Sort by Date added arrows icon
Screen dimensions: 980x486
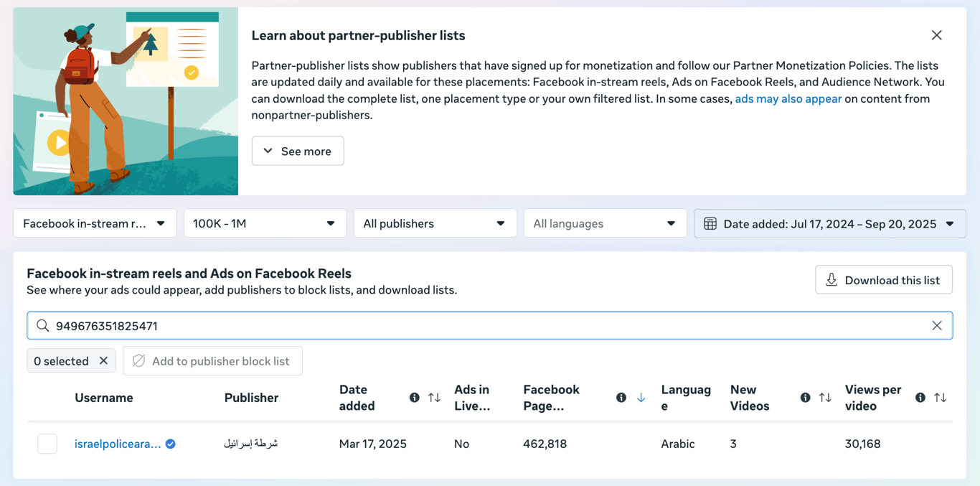coord(434,398)
